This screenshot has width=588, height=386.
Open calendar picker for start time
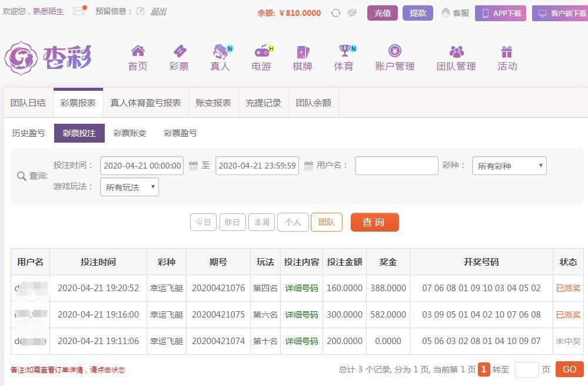pos(193,166)
